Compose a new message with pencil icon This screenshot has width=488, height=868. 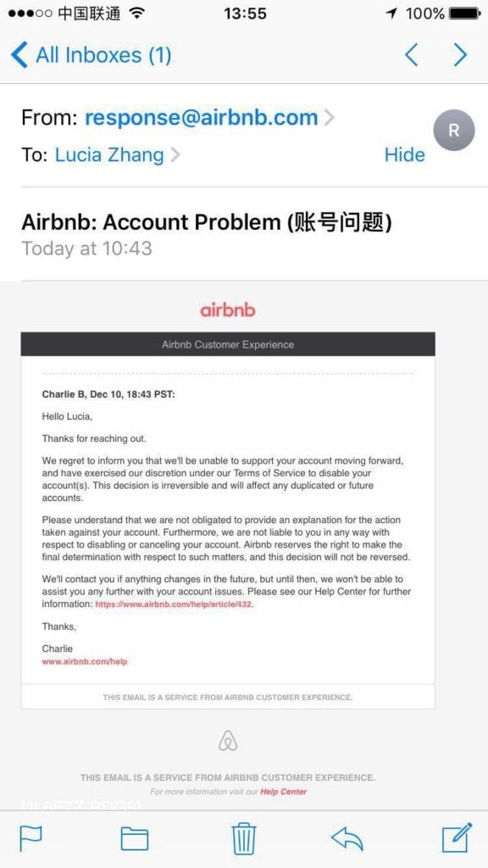[x=457, y=837]
